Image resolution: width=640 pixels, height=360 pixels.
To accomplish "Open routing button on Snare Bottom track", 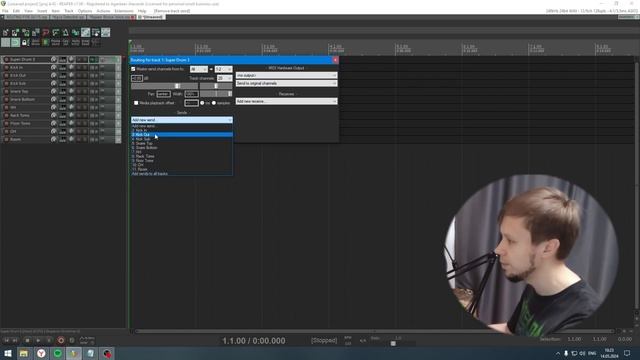I will 62,100.
